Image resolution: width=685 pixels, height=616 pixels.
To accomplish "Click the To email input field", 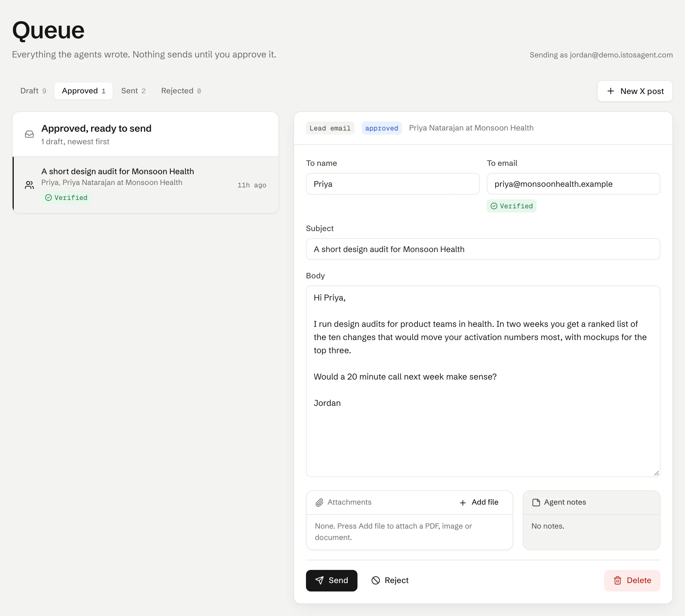I will tap(573, 184).
